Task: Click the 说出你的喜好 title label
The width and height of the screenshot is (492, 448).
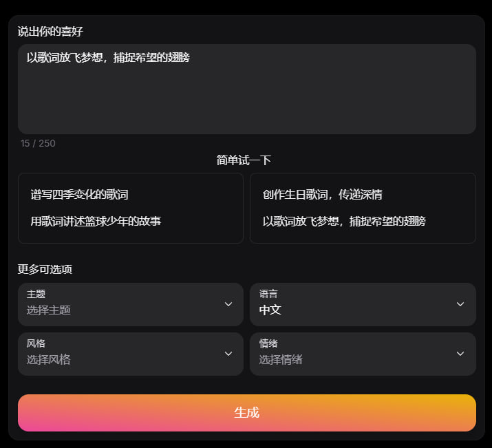Action: pyautogui.click(x=50, y=32)
